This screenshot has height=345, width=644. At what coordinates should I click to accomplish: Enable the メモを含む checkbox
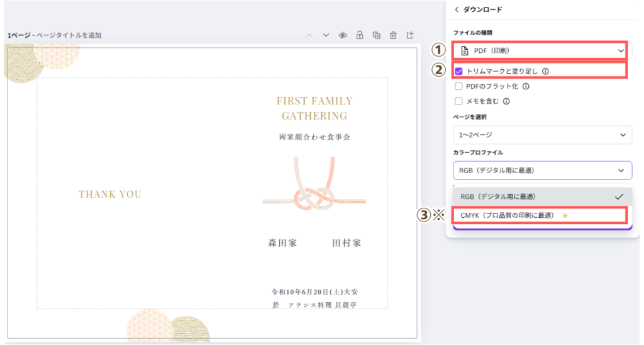pos(458,101)
